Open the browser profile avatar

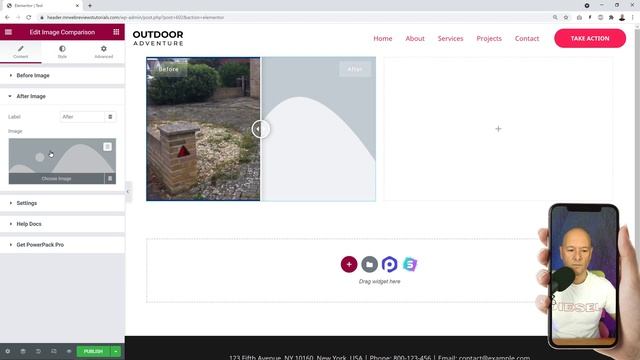click(622, 18)
